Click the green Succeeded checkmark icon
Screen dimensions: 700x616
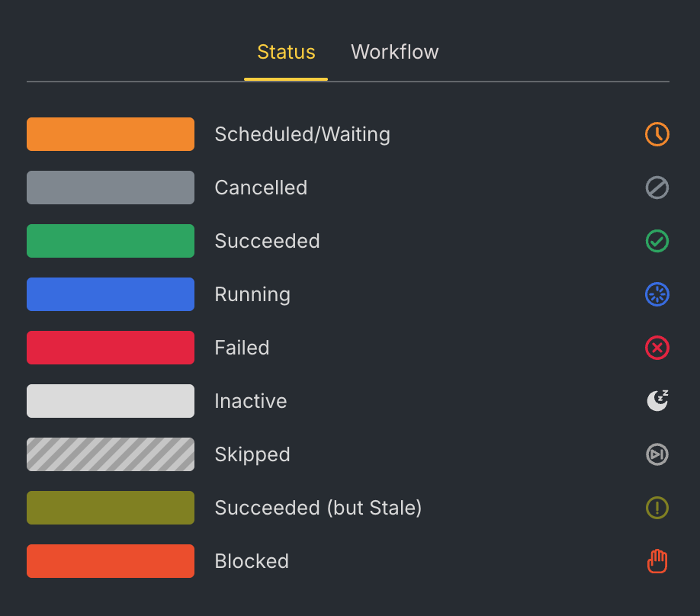coord(657,241)
